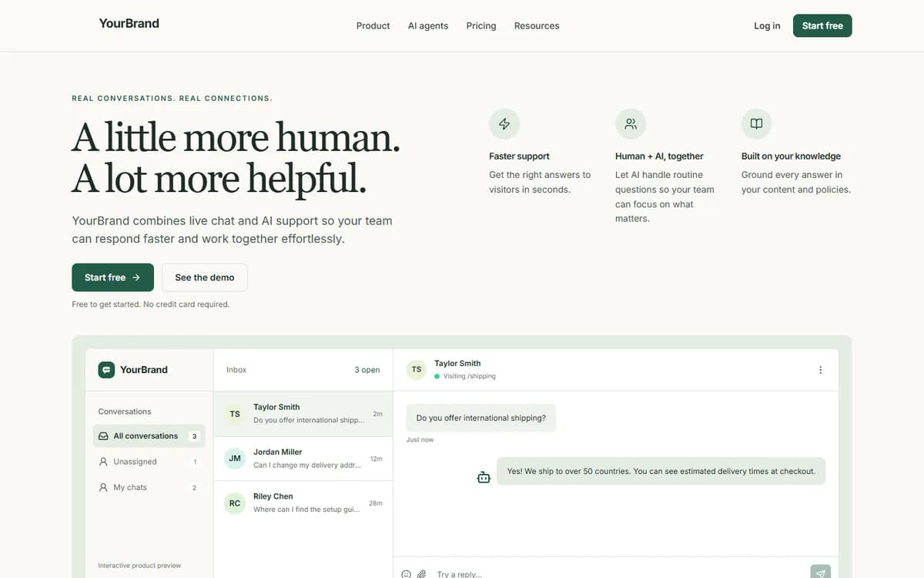This screenshot has height=578, width=924.
Task: Click the person icon beside Unassigned
Action: click(x=103, y=462)
